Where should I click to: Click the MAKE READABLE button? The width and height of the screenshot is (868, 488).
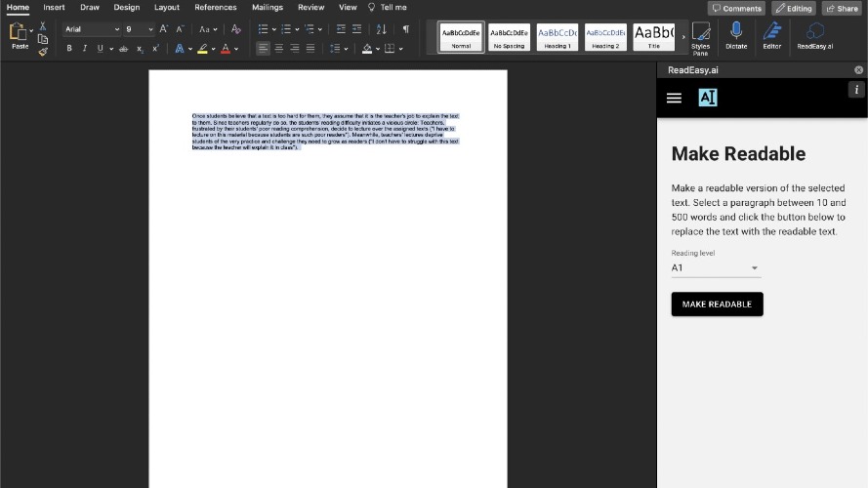coord(717,305)
